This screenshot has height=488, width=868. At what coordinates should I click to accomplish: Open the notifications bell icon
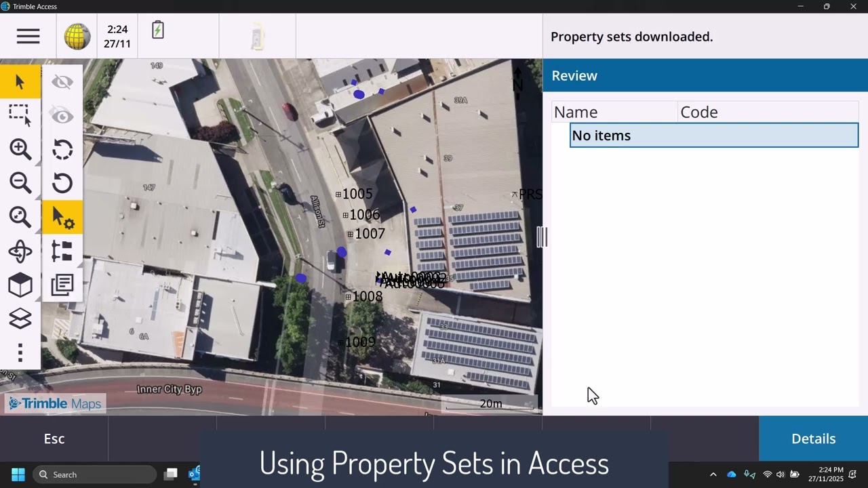pos(853,474)
